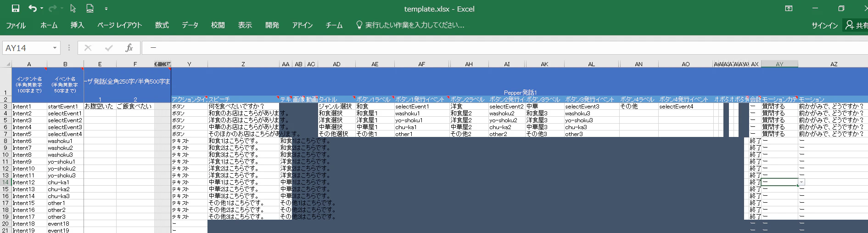Select column A header

(29, 64)
